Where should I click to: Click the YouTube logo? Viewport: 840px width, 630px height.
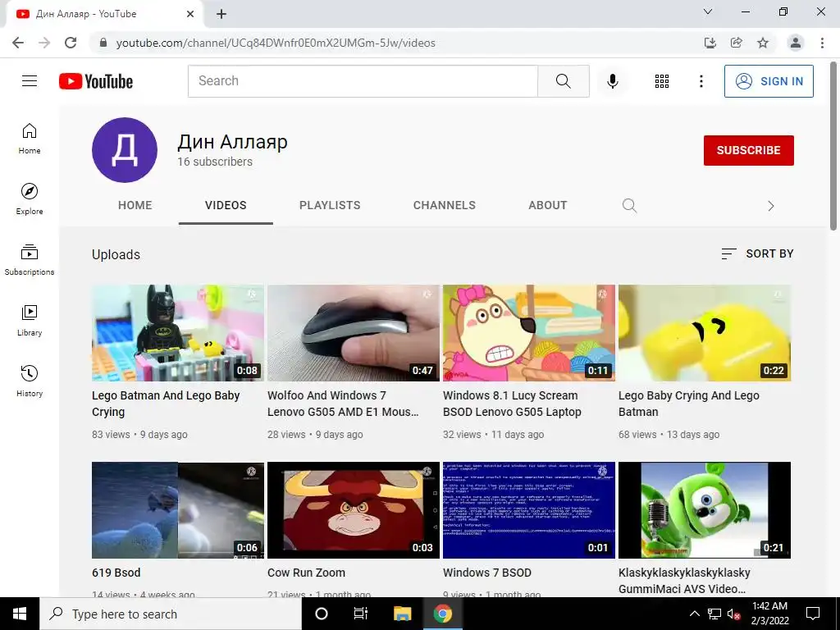pyautogui.click(x=96, y=81)
